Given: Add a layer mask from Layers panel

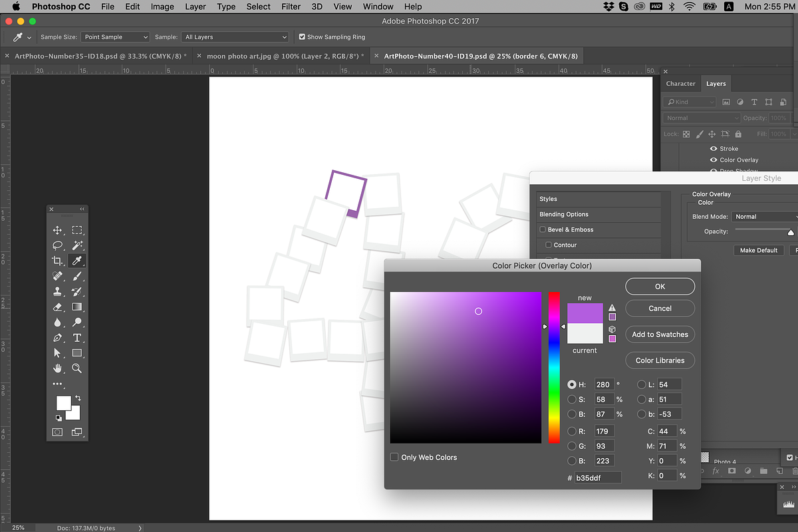Looking at the screenshot, I should pyautogui.click(x=732, y=471).
